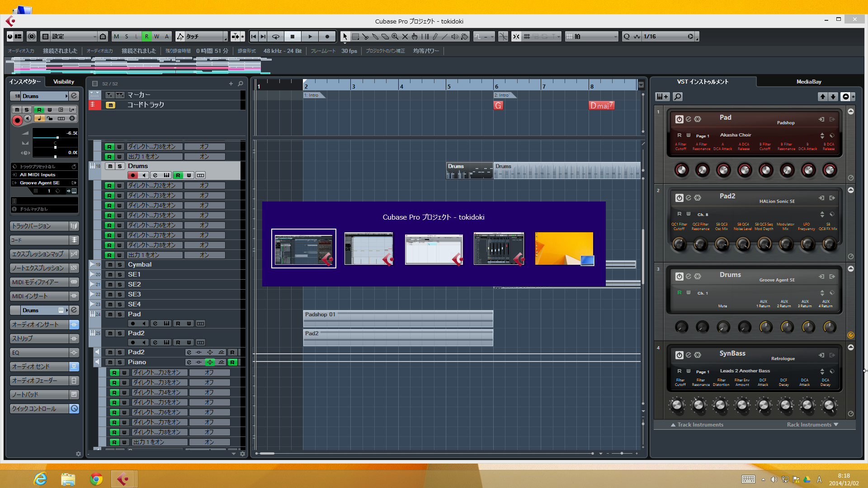The height and width of the screenshot is (488, 868).
Task: Go to previous marker in transport
Action: [254, 37]
